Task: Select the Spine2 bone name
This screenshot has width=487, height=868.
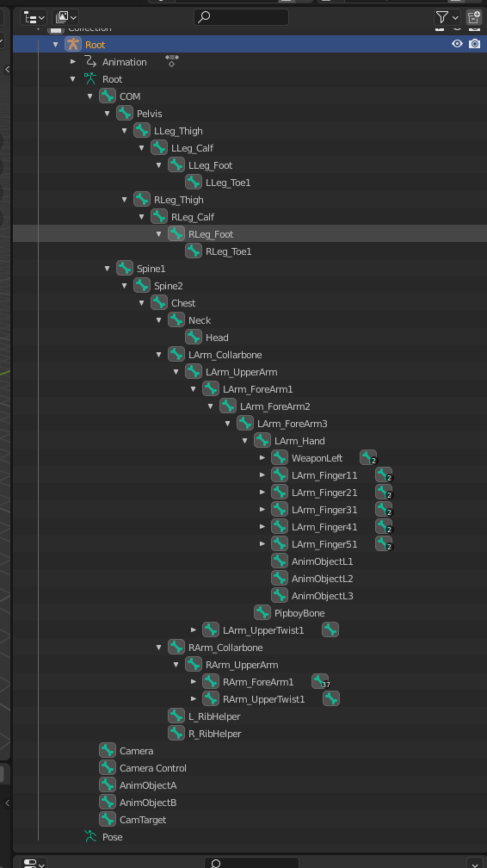Action: click(x=169, y=286)
